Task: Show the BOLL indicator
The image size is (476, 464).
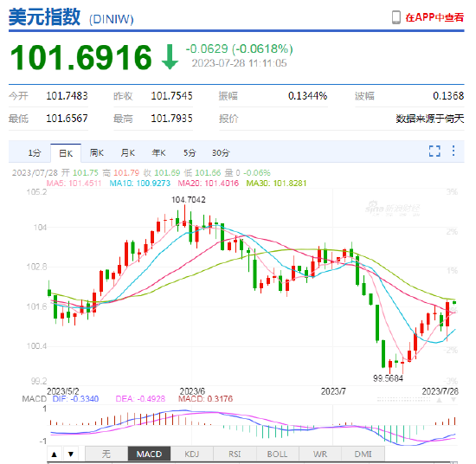Action: pos(278,454)
